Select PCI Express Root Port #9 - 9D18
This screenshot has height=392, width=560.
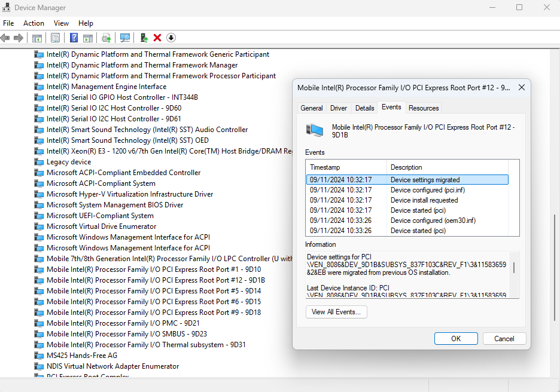(x=154, y=313)
